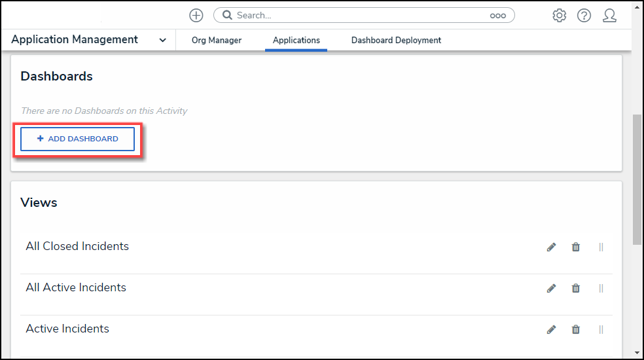Select the Applications tab
Screen dimensions: 644x360
click(296, 41)
